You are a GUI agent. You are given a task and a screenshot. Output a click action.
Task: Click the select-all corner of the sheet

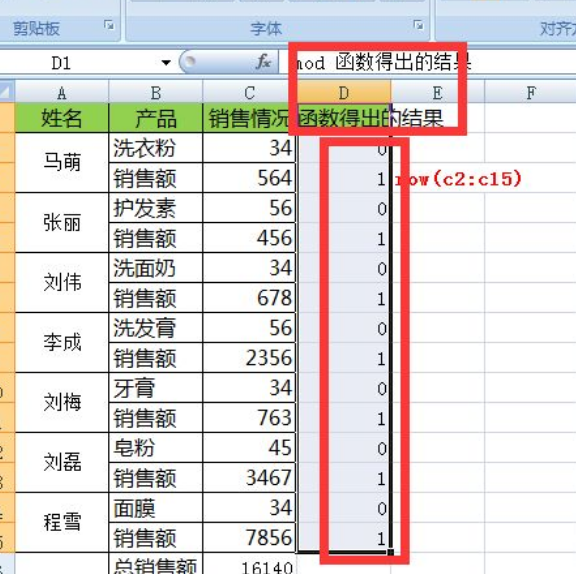(x=7, y=91)
